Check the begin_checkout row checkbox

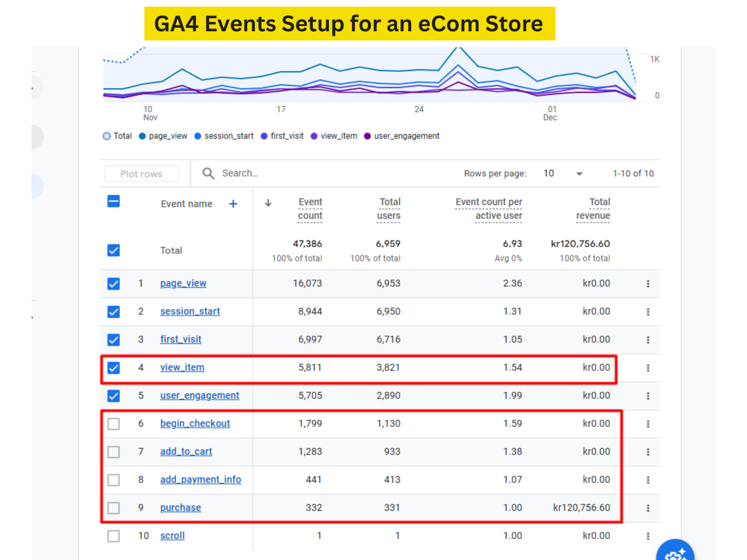pos(114,423)
